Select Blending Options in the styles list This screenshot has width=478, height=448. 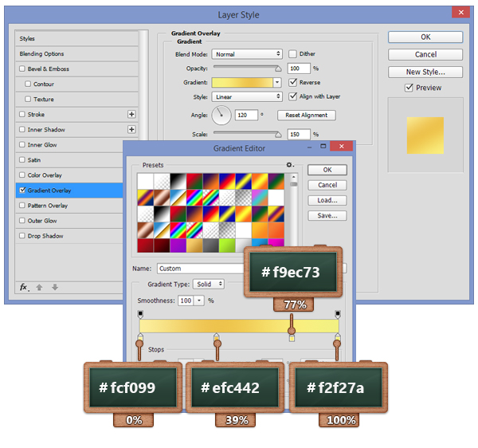[x=42, y=54]
